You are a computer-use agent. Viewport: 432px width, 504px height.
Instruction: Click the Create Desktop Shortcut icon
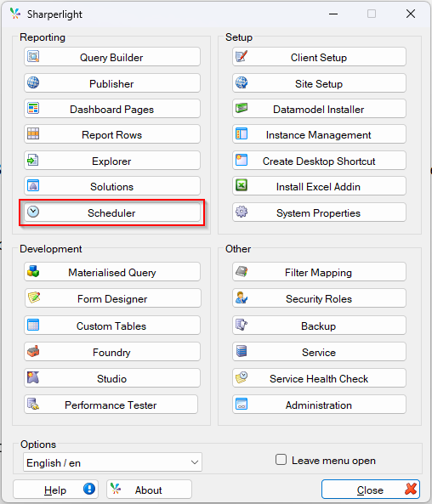[x=242, y=160]
